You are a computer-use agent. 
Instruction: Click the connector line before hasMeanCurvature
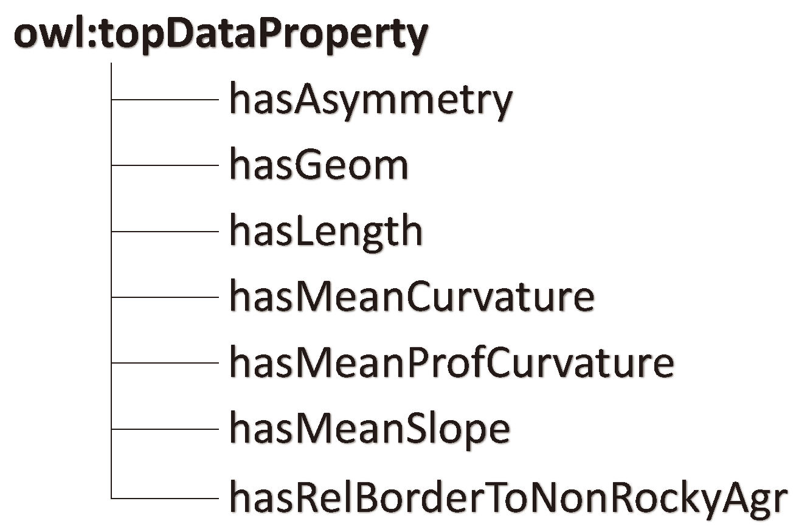[165, 297]
